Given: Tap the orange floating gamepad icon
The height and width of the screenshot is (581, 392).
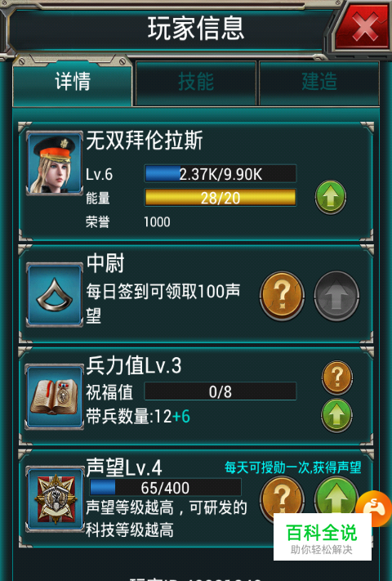Looking at the screenshot, I should [x=375, y=508].
